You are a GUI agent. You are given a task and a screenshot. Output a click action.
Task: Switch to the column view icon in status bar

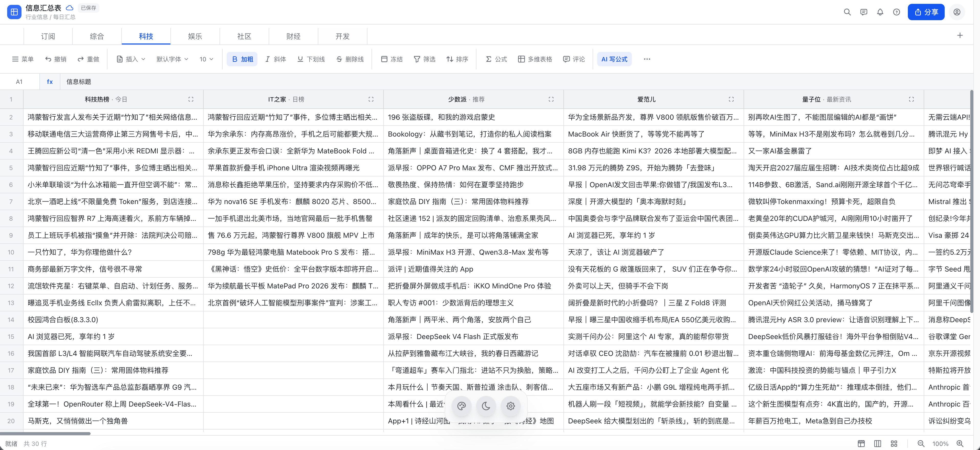(x=878, y=444)
